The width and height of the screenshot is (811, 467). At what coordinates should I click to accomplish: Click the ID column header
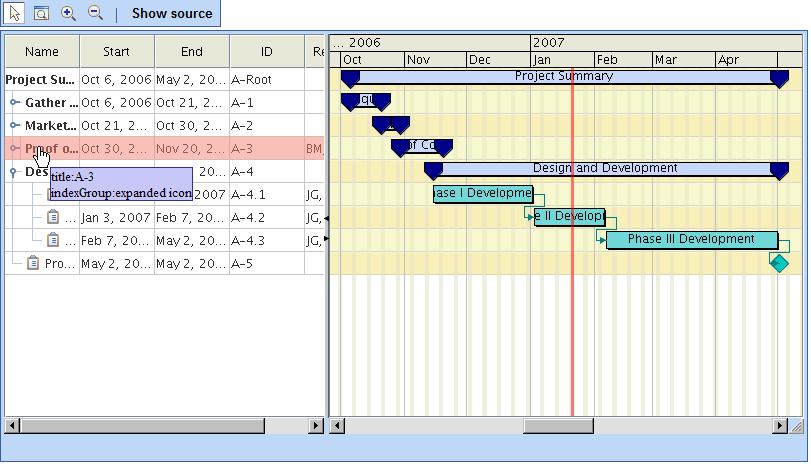click(x=266, y=51)
